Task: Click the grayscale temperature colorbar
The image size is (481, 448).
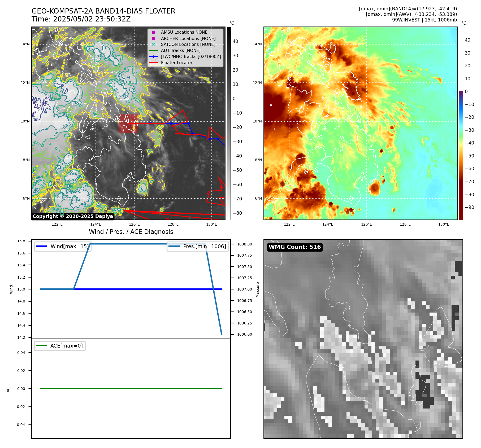Action: pos(229,123)
